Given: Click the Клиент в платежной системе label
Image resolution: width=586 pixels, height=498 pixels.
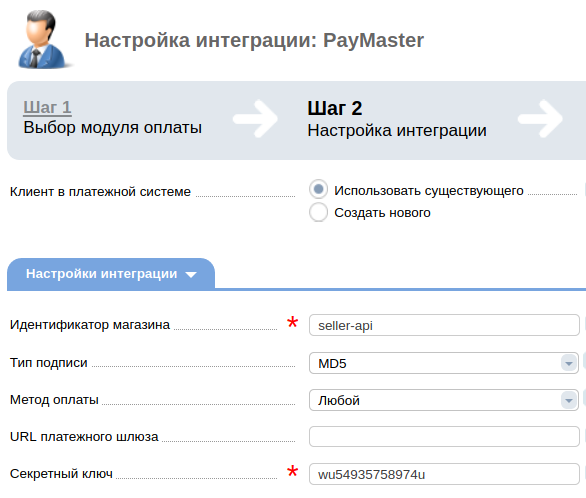Looking at the screenshot, I should click(x=100, y=192).
